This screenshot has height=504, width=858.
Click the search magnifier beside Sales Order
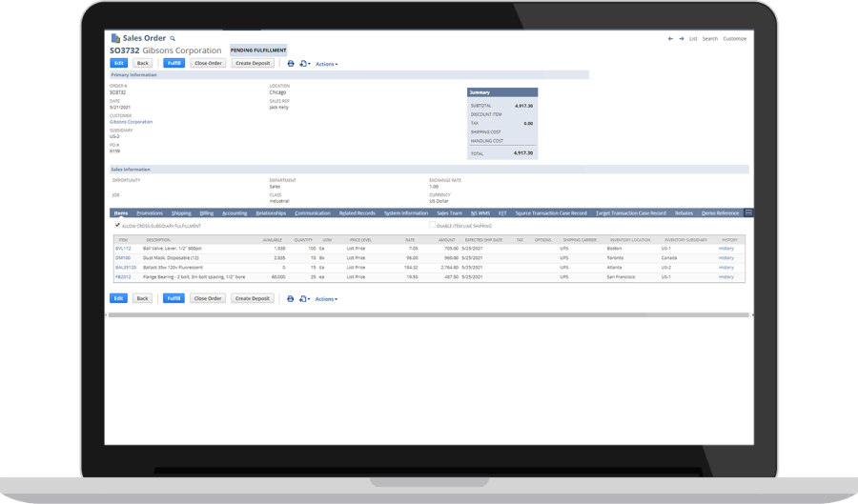click(x=173, y=39)
